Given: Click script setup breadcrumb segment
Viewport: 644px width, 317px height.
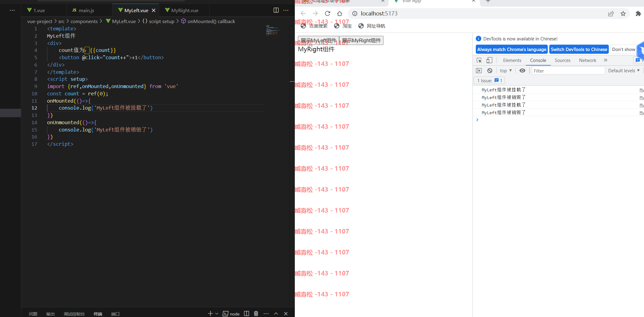Looking at the screenshot, I should click(158, 21).
